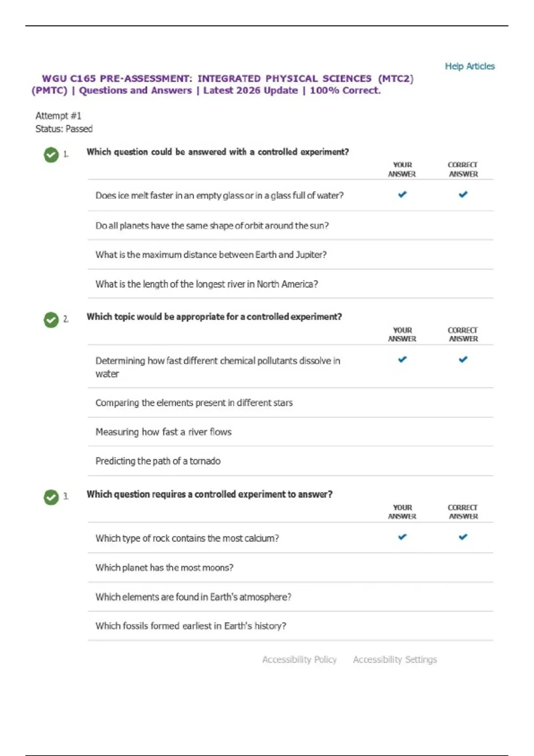Screen dimensions: 534x756
Task: Select the Earth and Jupiter distance option
Action: (x=211, y=255)
